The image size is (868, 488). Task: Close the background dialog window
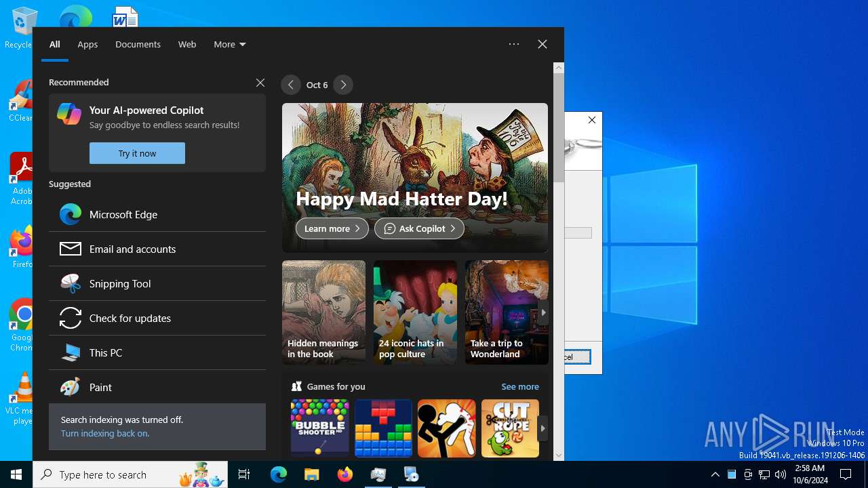(592, 120)
